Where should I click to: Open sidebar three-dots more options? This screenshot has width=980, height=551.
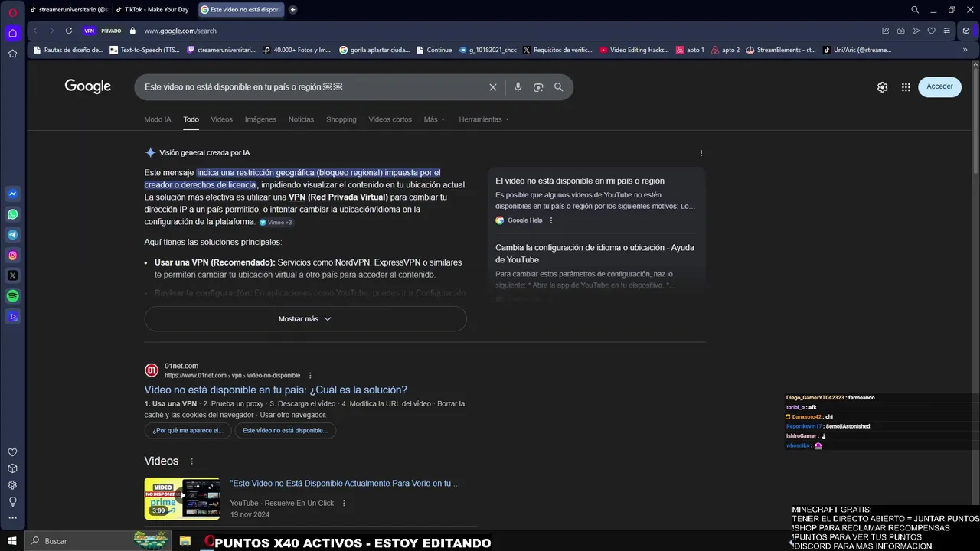click(12, 517)
